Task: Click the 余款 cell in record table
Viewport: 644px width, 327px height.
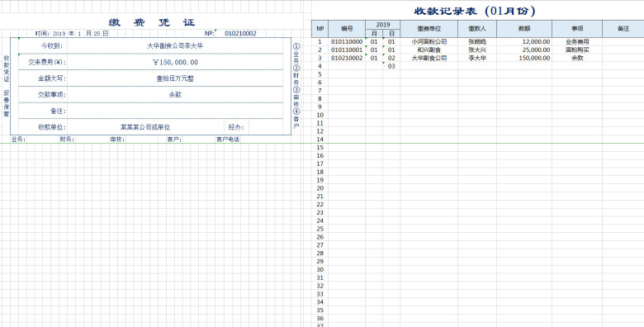Action: [x=577, y=59]
